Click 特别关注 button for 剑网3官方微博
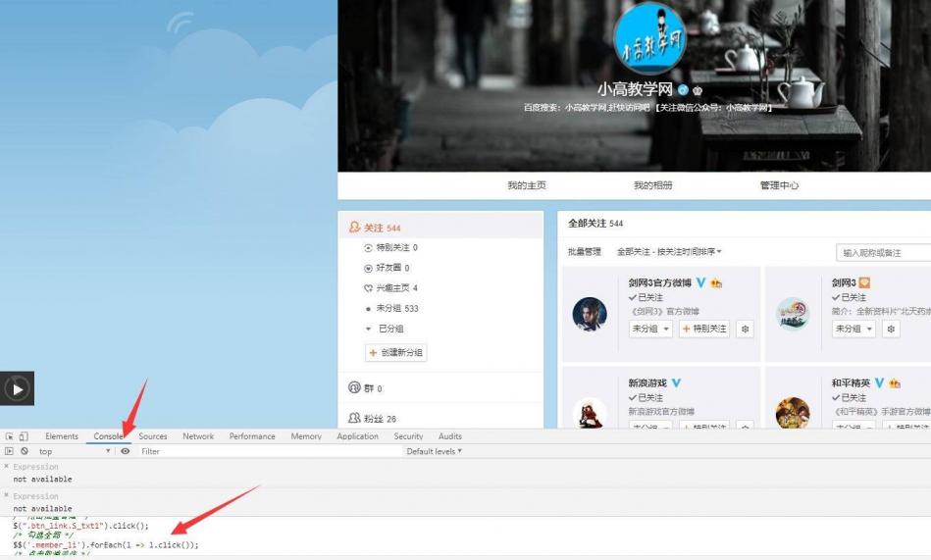 (704, 329)
